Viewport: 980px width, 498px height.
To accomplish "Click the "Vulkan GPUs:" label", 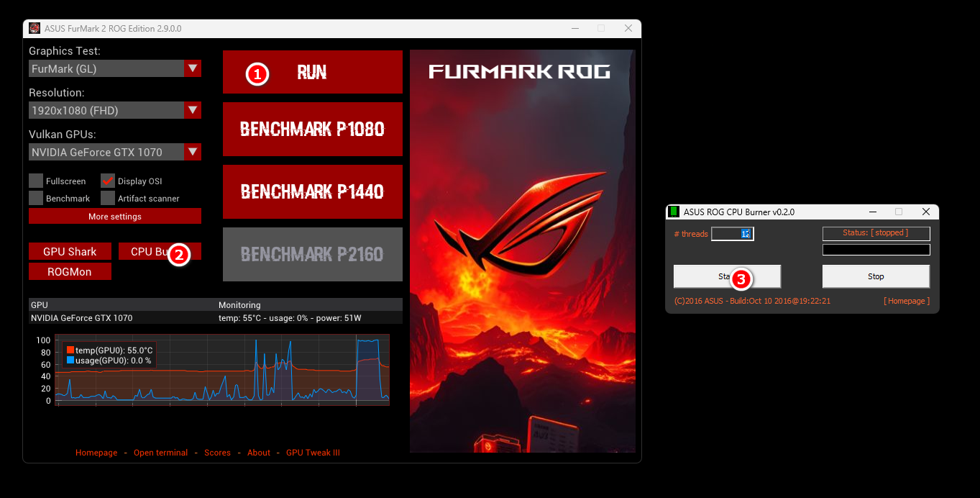I will pos(63,135).
